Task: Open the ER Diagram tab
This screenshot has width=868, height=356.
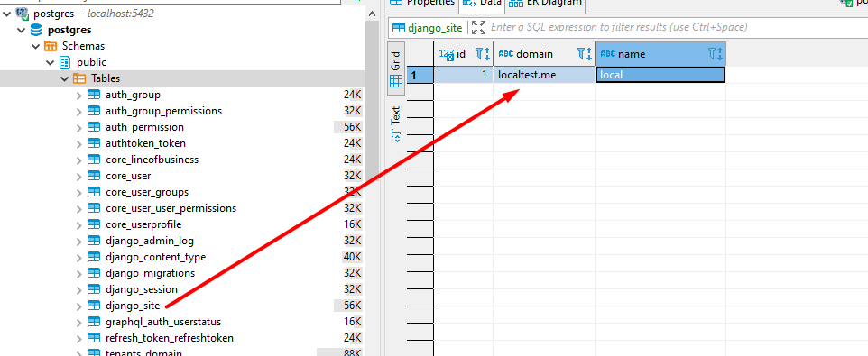Action: click(x=545, y=3)
